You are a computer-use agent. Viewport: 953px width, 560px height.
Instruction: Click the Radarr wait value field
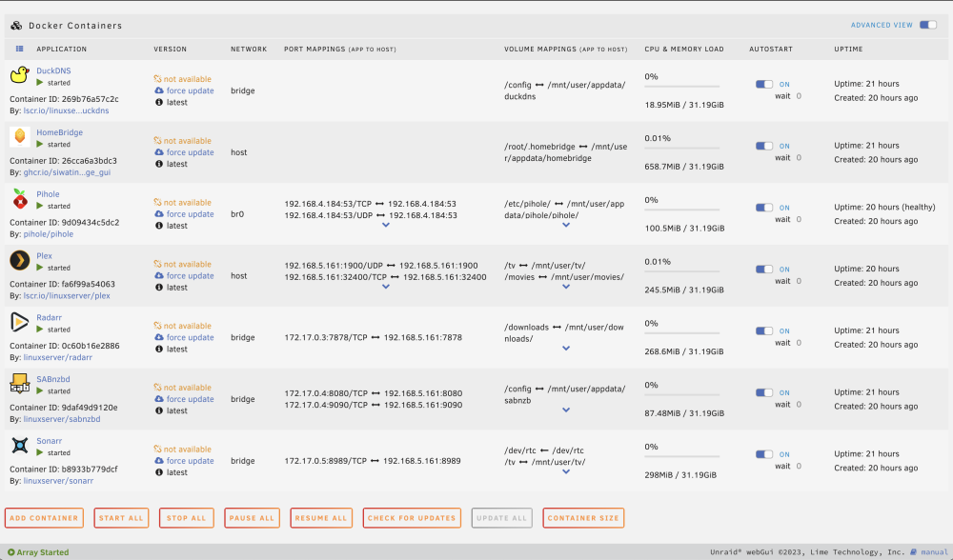point(799,343)
